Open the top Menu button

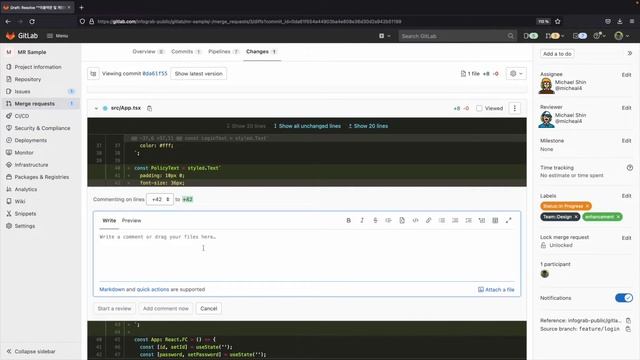pos(58,36)
